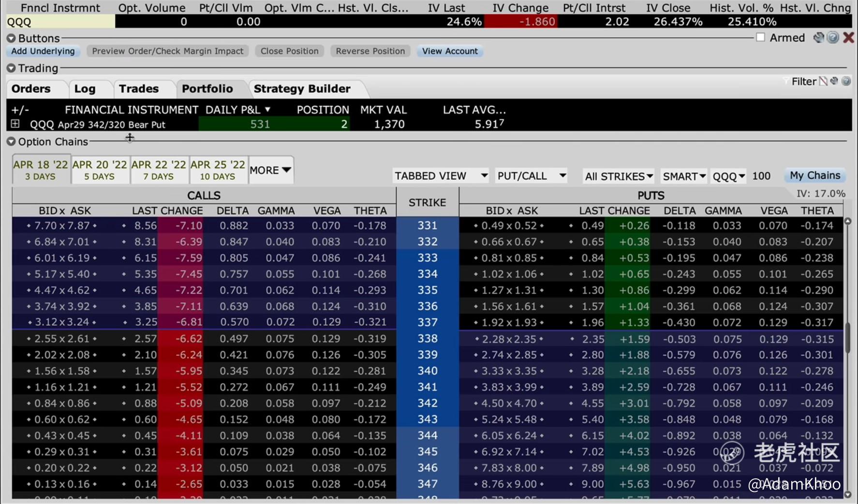Open the MORE expirations dropdown

(x=270, y=170)
